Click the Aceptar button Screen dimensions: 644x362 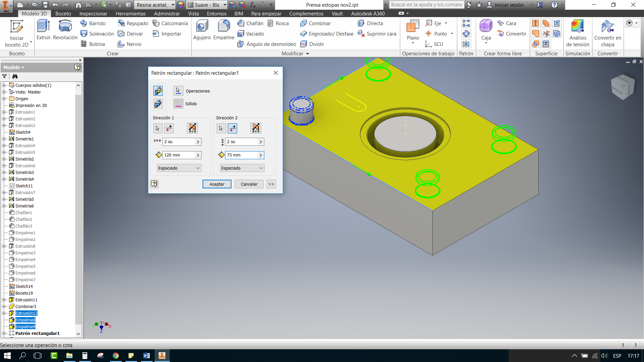coord(217,184)
